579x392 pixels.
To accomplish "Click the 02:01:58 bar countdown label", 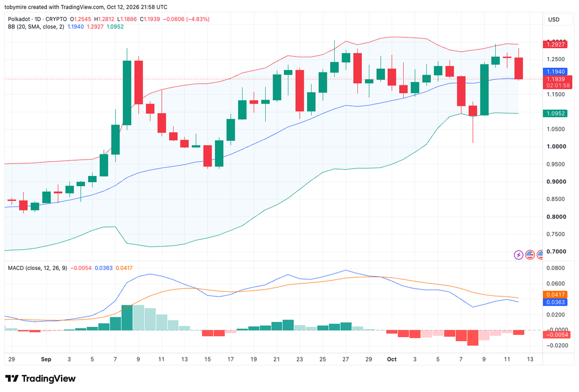I will click(x=558, y=85).
